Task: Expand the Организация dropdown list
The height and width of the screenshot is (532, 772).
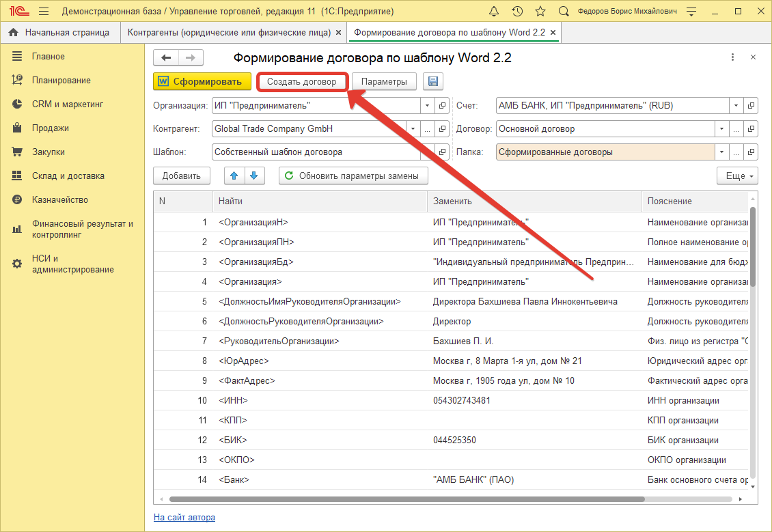Action: (x=427, y=106)
